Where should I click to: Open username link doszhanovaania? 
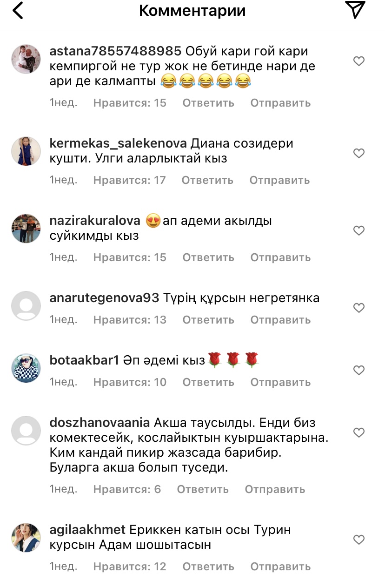point(100,423)
